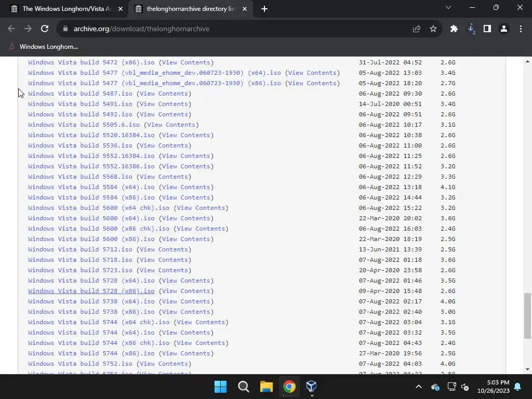
Task: Download Windows Vista build 5472 (x86).iso
Action: (91, 62)
